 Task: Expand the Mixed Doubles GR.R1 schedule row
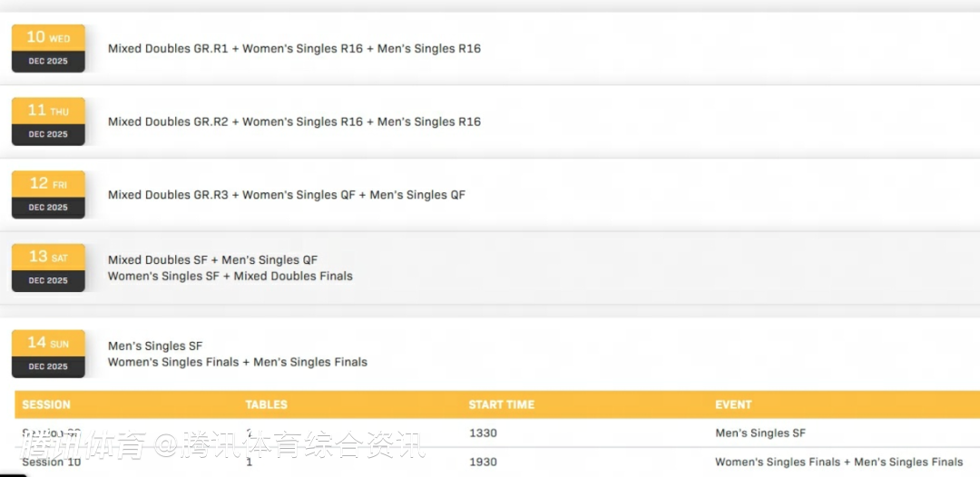pos(294,49)
